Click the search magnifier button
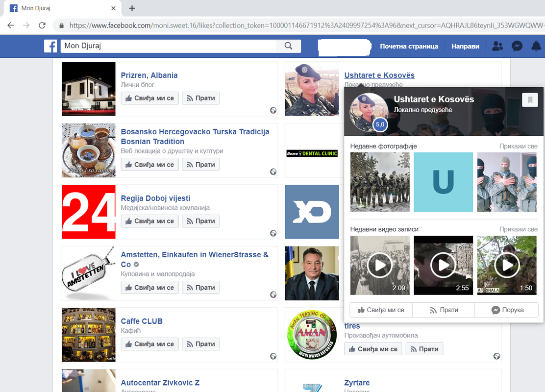The height and width of the screenshot is (392, 545). (x=288, y=46)
